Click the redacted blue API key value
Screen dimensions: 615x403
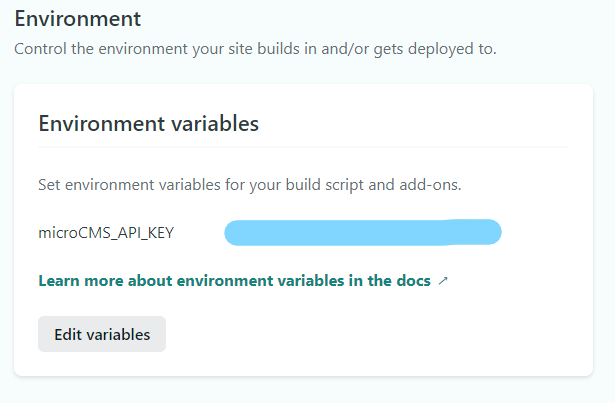click(362, 233)
